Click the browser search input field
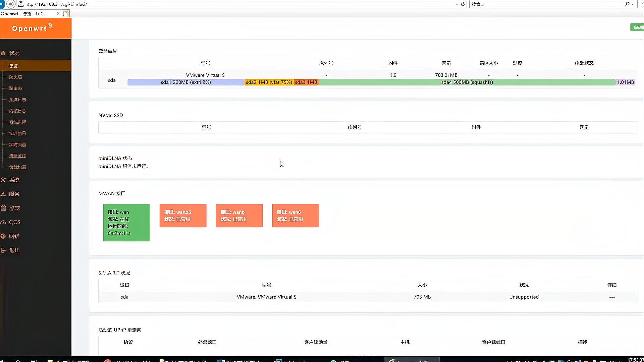This screenshot has width=644, height=362. click(547, 4)
